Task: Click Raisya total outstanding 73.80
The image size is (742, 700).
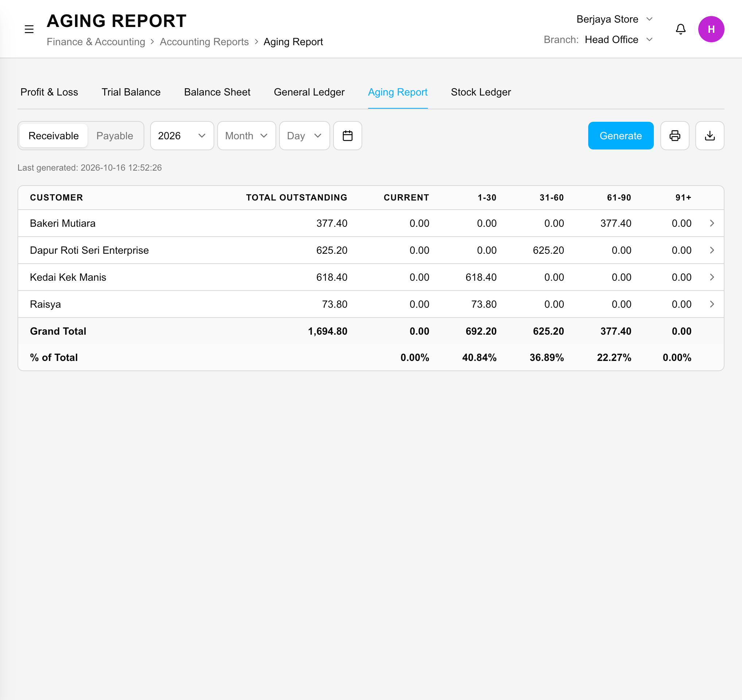Action: [335, 304]
